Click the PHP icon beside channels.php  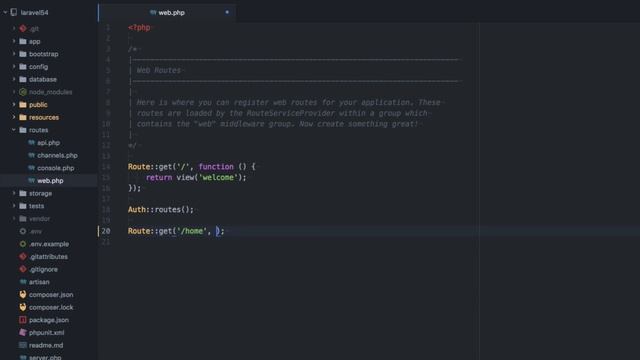31,155
